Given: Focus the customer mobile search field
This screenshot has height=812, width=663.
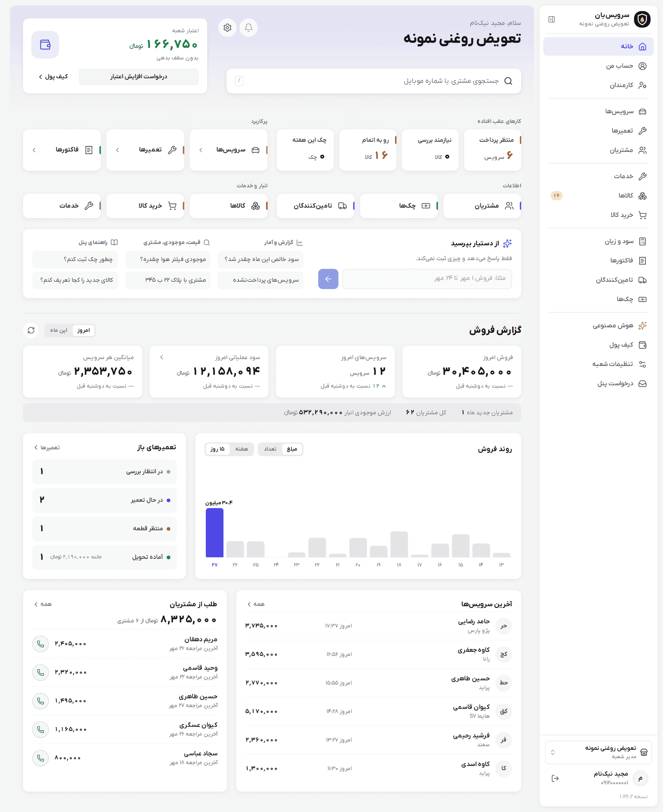Looking at the screenshot, I should coord(374,81).
